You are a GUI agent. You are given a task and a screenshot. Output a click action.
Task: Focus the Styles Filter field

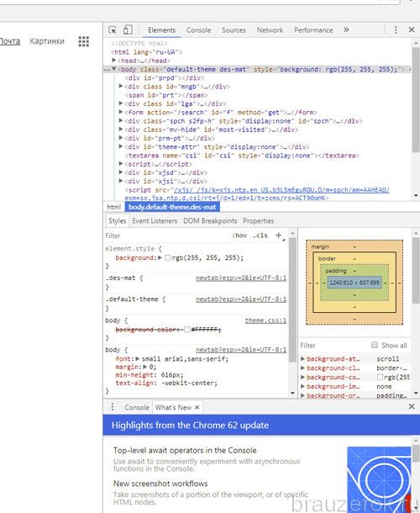pyautogui.click(x=166, y=235)
